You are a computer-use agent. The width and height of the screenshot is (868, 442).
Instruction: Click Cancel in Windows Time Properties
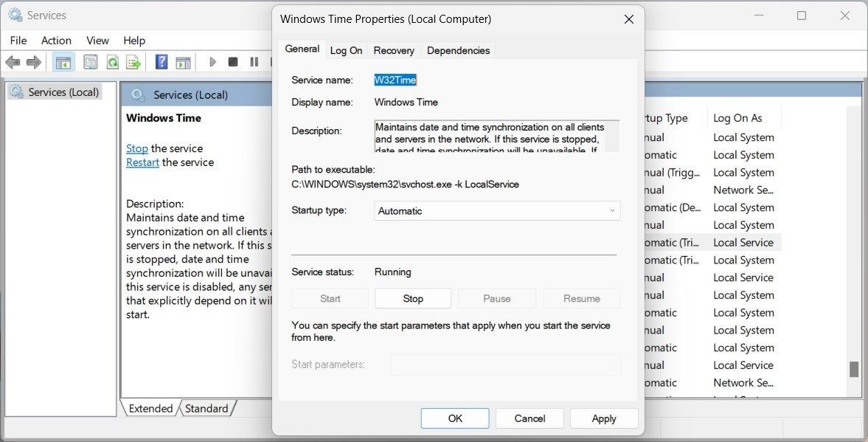[530, 418]
